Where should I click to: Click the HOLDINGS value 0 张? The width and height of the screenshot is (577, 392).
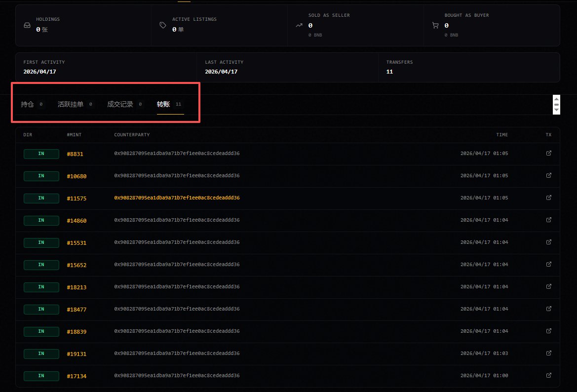[41, 30]
